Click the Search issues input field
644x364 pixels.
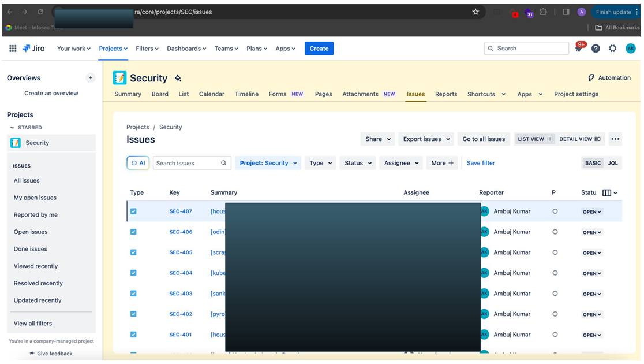coord(192,163)
